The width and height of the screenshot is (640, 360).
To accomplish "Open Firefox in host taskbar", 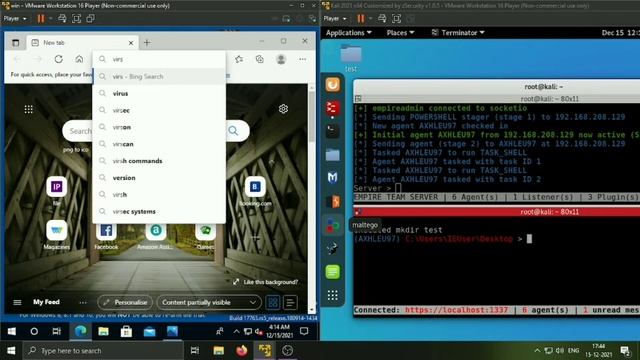I will (x=242, y=351).
